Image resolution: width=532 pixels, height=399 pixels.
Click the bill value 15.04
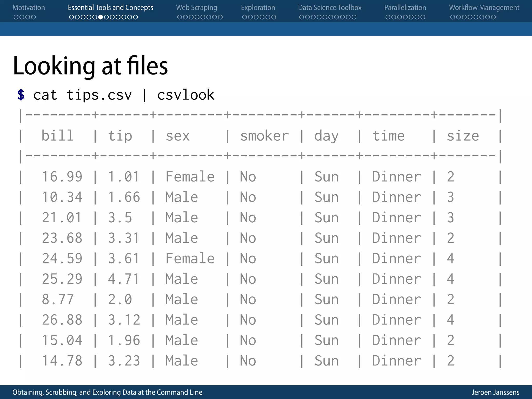click(62, 340)
